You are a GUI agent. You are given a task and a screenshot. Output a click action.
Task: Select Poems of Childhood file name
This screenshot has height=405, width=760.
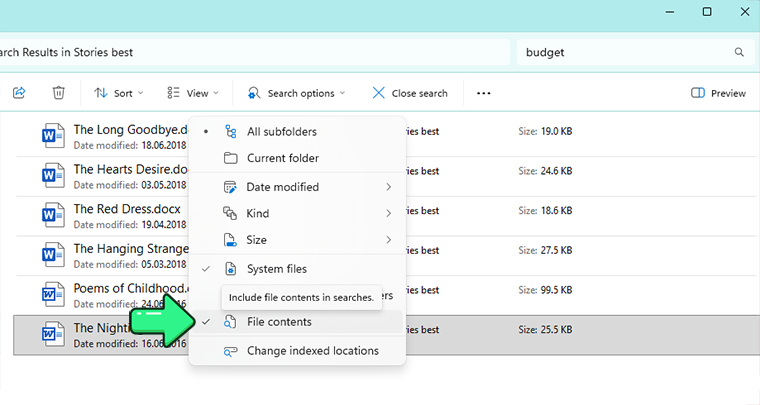click(131, 289)
